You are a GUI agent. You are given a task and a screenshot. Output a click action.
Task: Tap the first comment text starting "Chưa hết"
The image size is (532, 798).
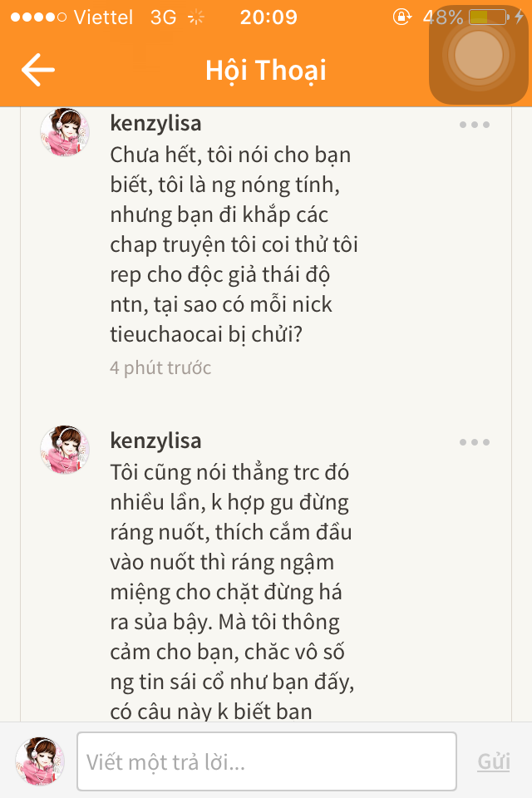coord(234,245)
